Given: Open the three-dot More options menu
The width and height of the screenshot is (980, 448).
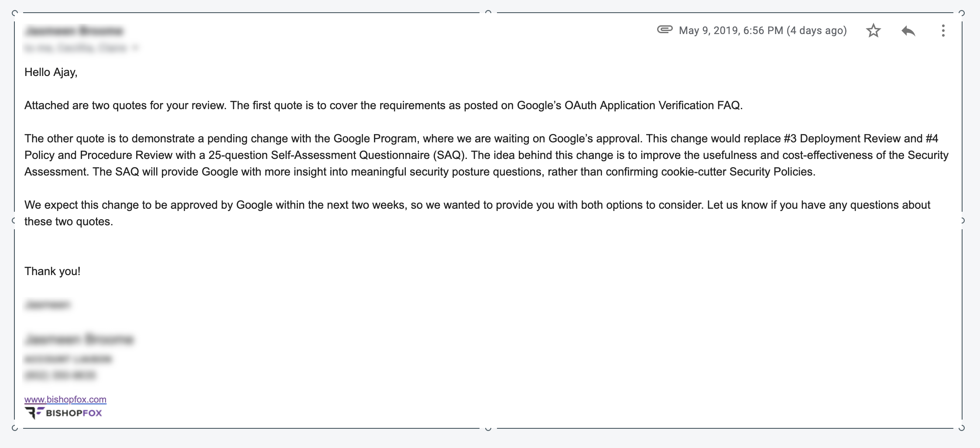Looking at the screenshot, I should [x=943, y=31].
